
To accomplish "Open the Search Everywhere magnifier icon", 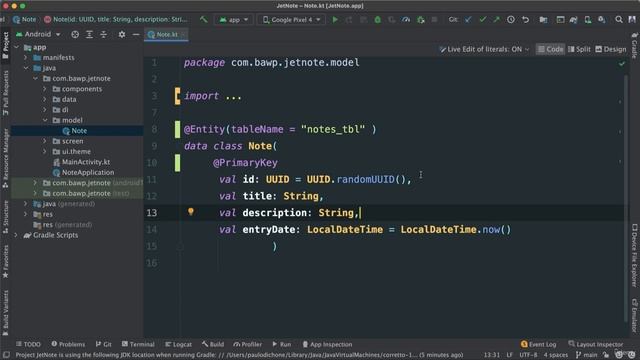I will (619, 19).
